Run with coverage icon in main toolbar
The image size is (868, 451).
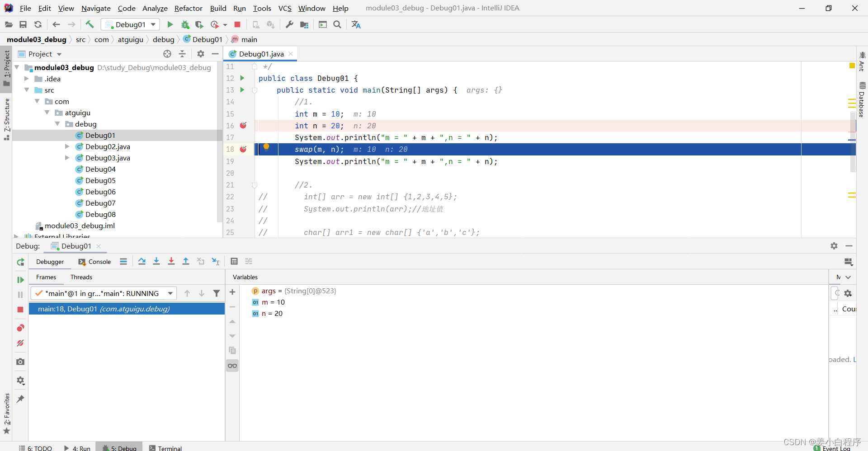(x=199, y=24)
